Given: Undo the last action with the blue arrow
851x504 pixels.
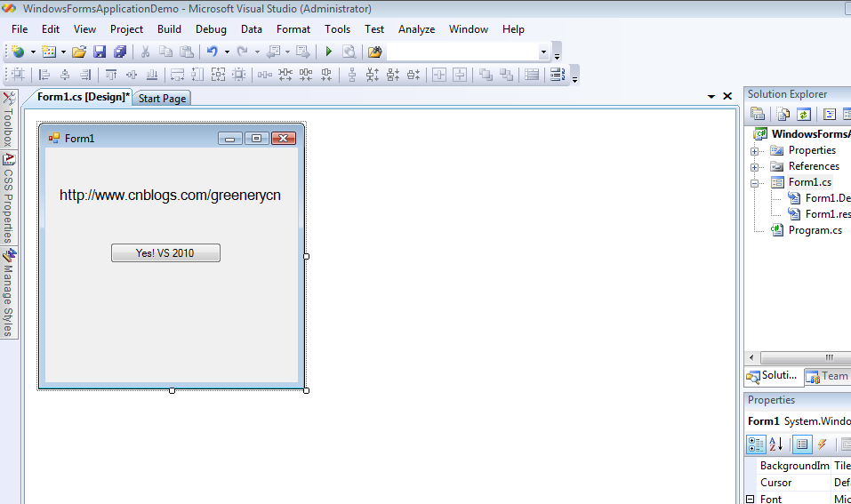Looking at the screenshot, I should pos(213,52).
